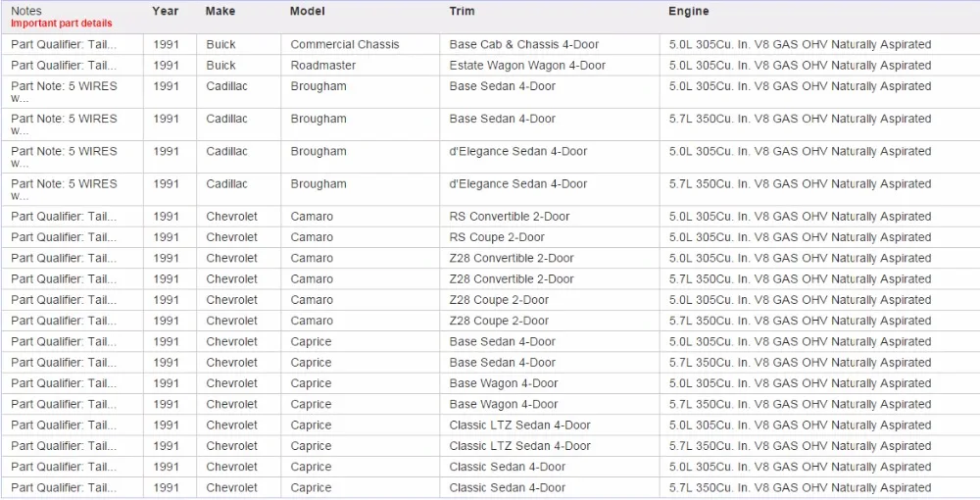Click 5.7L engine cell of Classic Sedan row
This screenshot has width=980, height=500.
[800, 487]
